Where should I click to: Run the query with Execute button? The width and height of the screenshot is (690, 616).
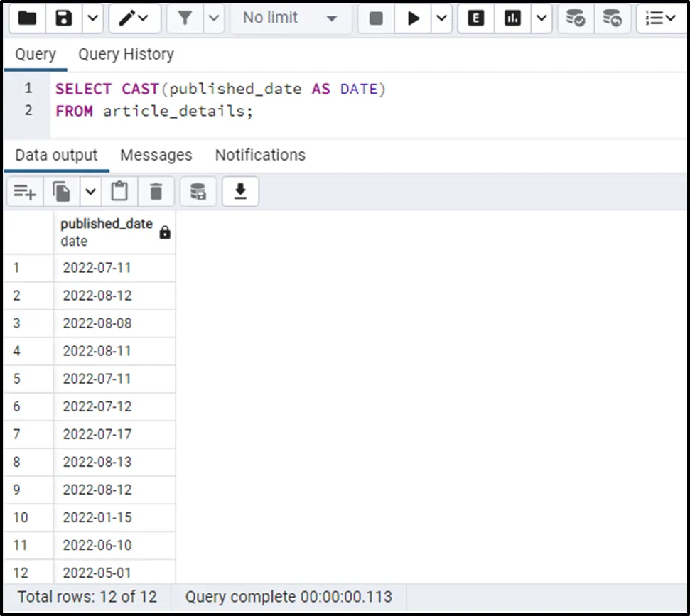(x=413, y=18)
